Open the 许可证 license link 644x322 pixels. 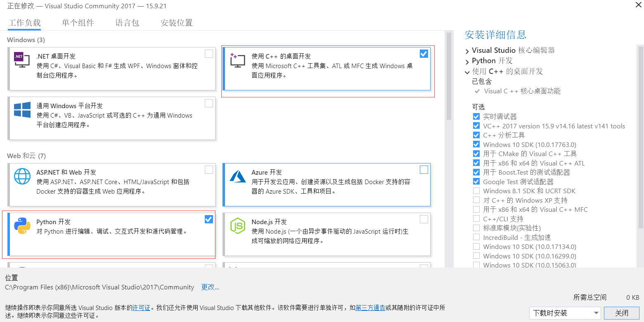coord(141,308)
